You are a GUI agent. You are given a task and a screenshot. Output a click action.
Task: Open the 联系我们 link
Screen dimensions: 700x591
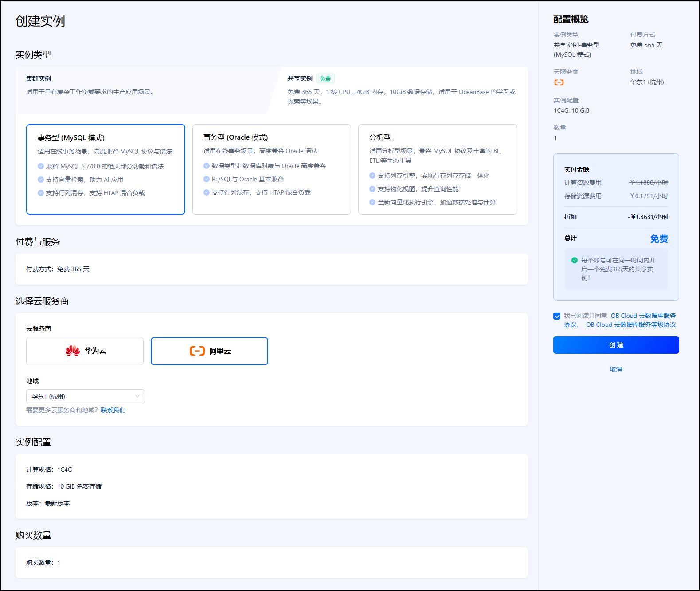click(113, 410)
